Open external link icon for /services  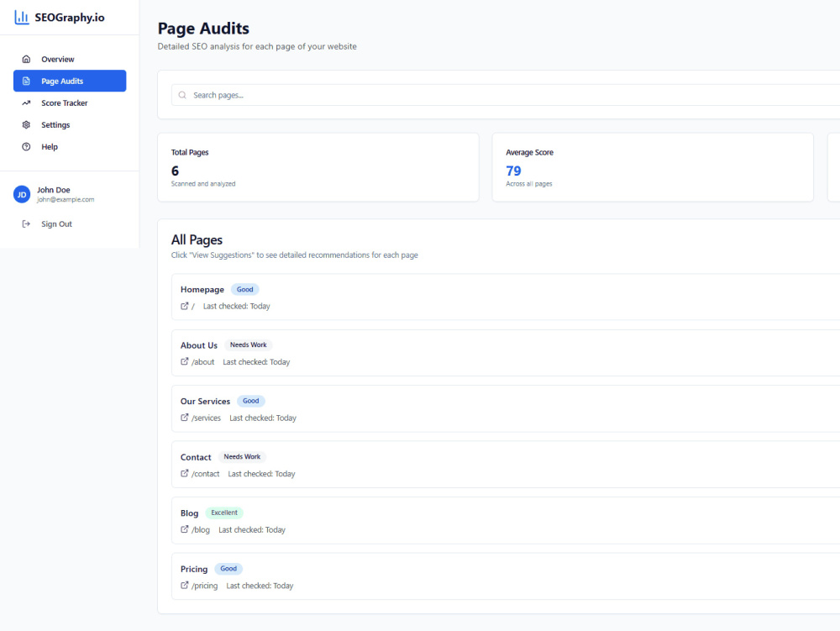coord(184,418)
